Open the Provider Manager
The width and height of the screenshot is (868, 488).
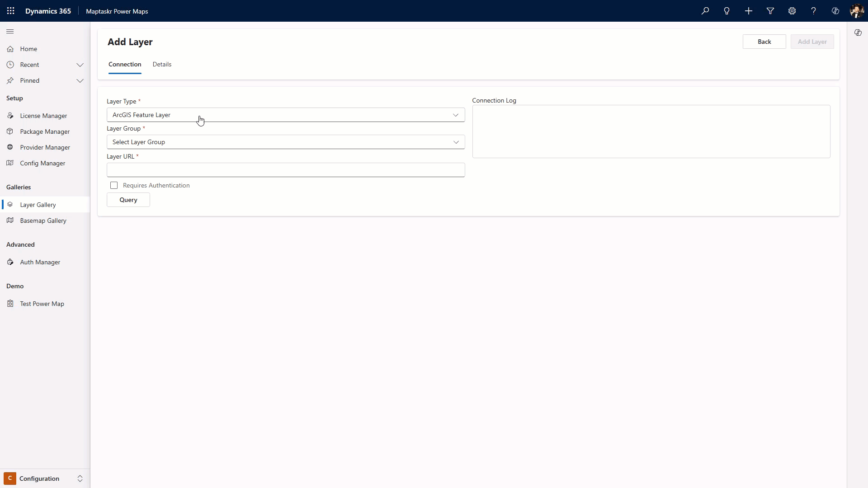click(x=45, y=147)
